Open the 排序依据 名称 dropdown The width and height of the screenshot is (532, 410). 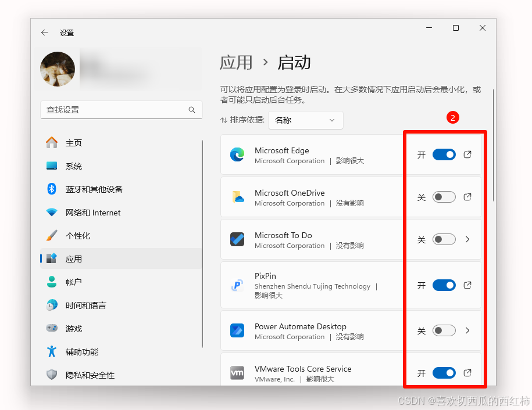305,120
